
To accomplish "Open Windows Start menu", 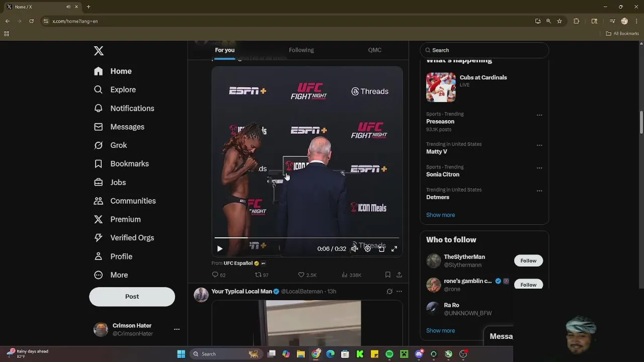I will [x=181, y=354].
